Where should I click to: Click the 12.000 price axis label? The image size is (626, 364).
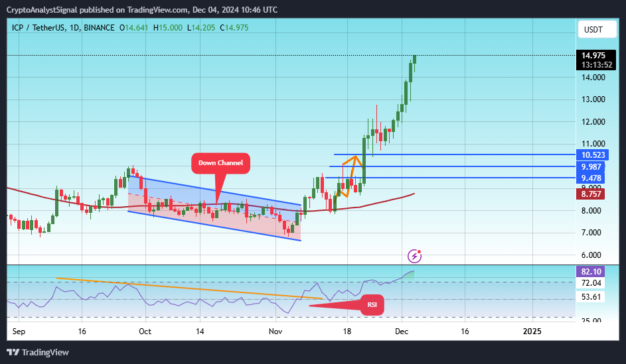593,122
